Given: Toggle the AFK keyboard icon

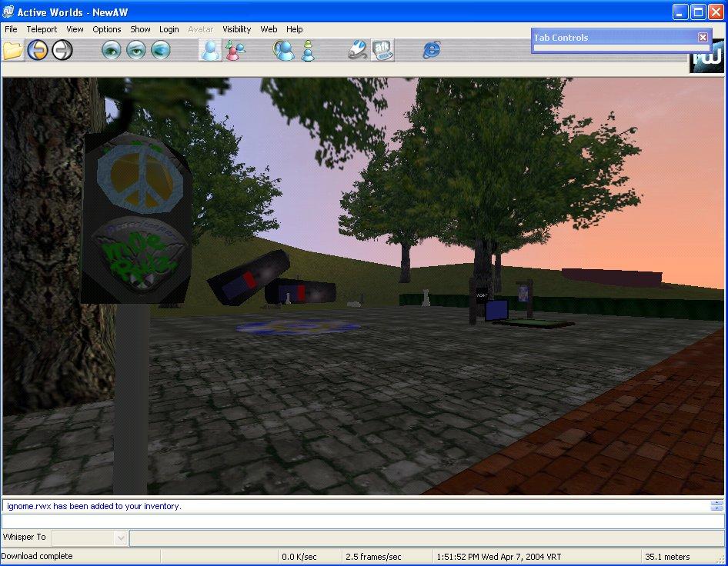Looking at the screenshot, I should [382, 51].
